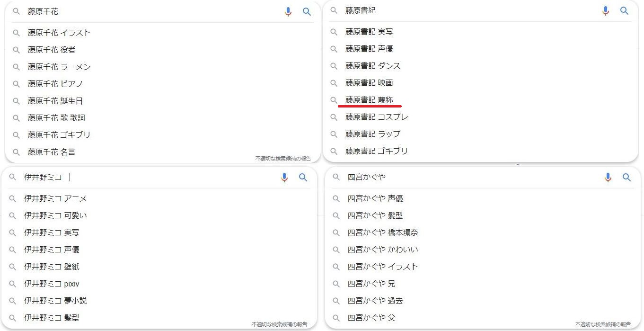This screenshot has height=331, width=644.
Task: Report inappropriate predictions under 藤原千花 list
Action: 283,159
